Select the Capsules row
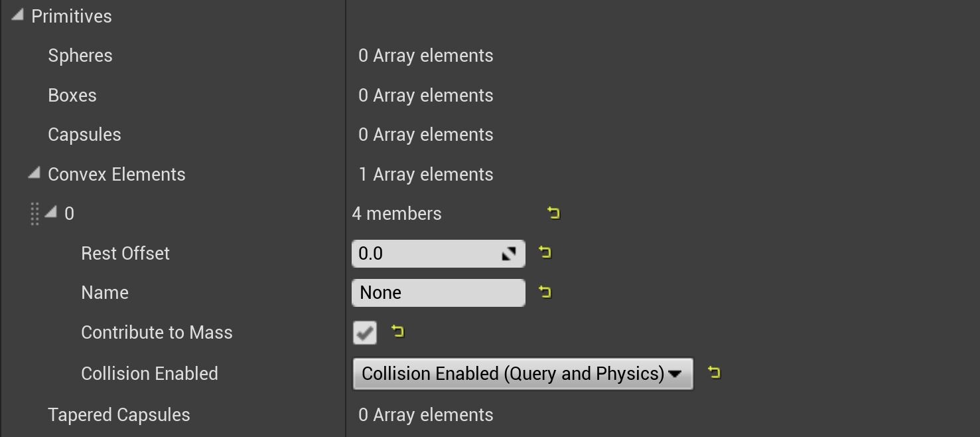Image resolution: width=980 pixels, height=437 pixels. (x=84, y=135)
